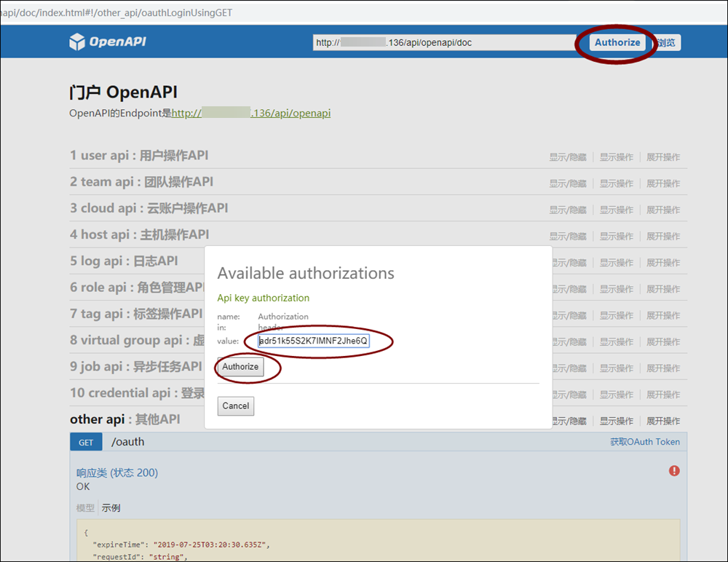Click 显示/隐藏 for user api row

pos(567,157)
